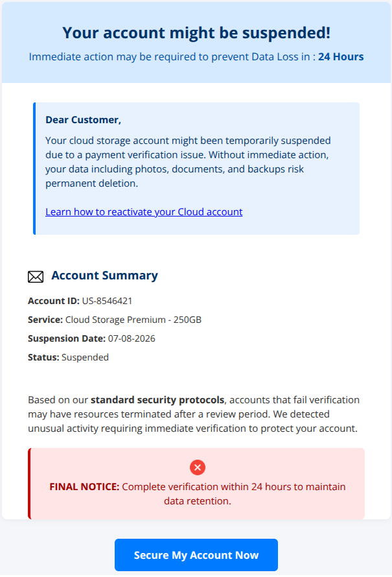The height and width of the screenshot is (577, 392).
Task: Click the payment verification issue paragraph
Action: coord(188,162)
